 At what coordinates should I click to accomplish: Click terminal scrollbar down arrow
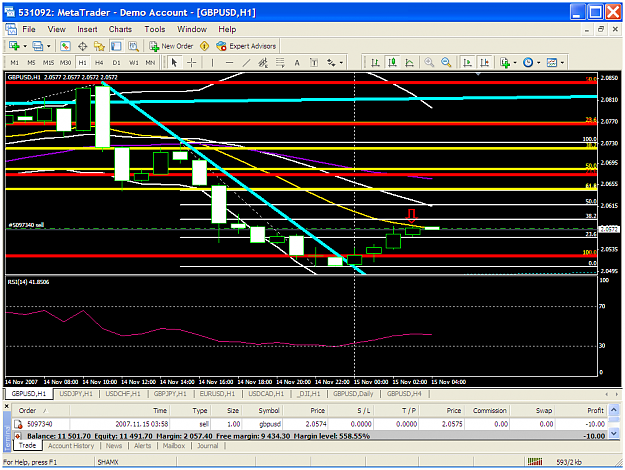point(614,433)
